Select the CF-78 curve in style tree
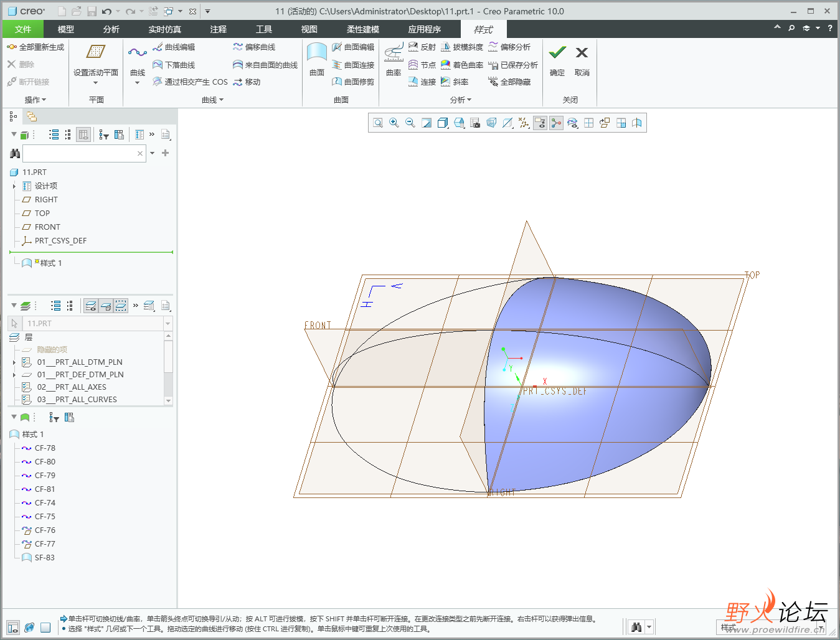 click(39, 448)
